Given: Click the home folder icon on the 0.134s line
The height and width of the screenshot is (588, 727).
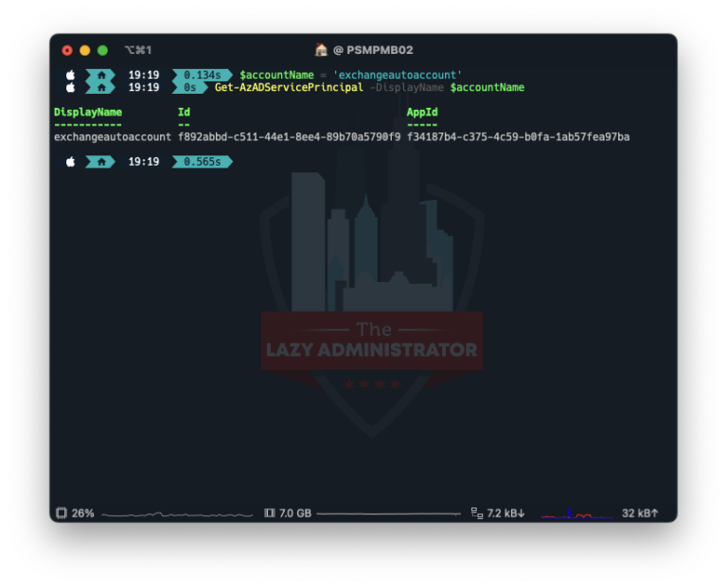Looking at the screenshot, I should (x=101, y=75).
